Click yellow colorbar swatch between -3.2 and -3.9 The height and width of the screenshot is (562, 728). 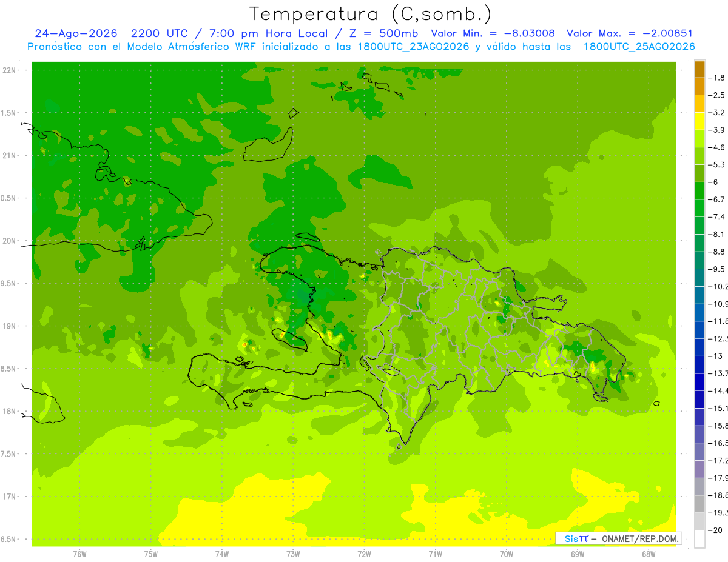pyautogui.click(x=699, y=121)
